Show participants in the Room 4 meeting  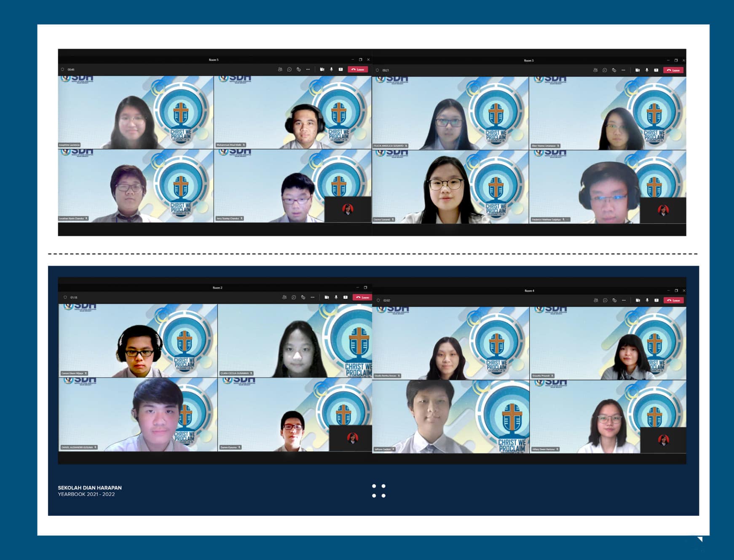point(596,300)
